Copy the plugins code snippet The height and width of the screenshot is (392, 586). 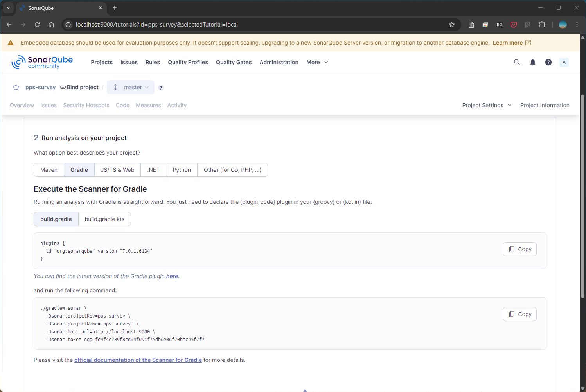coord(519,249)
